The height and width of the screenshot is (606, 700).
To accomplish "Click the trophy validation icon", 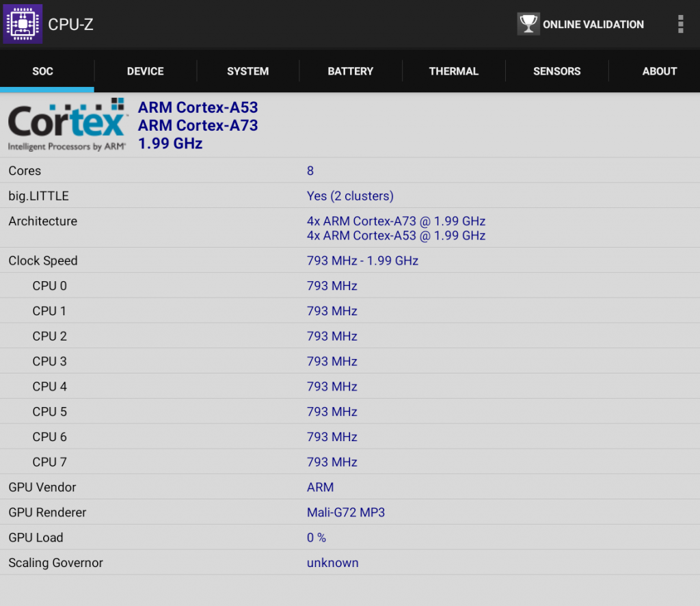I will 528,24.
